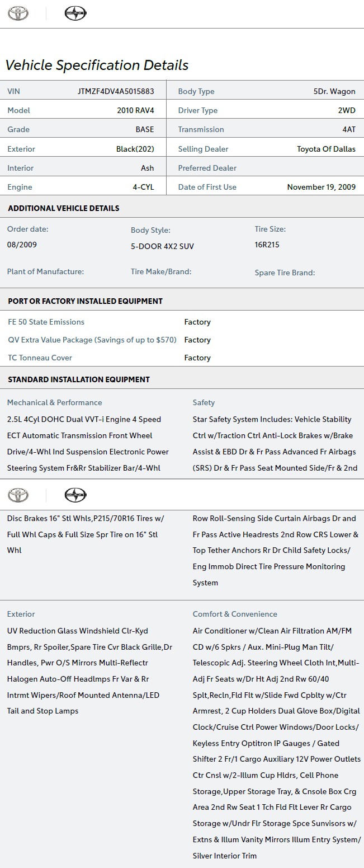Click the Toyota Of Dallas selling dealer
The image size is (364, 868).
click(326, 149)
